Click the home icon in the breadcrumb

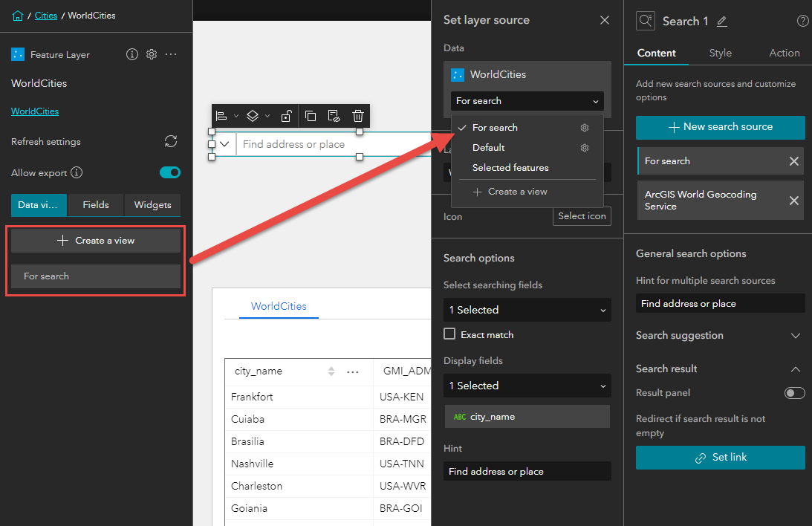point(18,16)
